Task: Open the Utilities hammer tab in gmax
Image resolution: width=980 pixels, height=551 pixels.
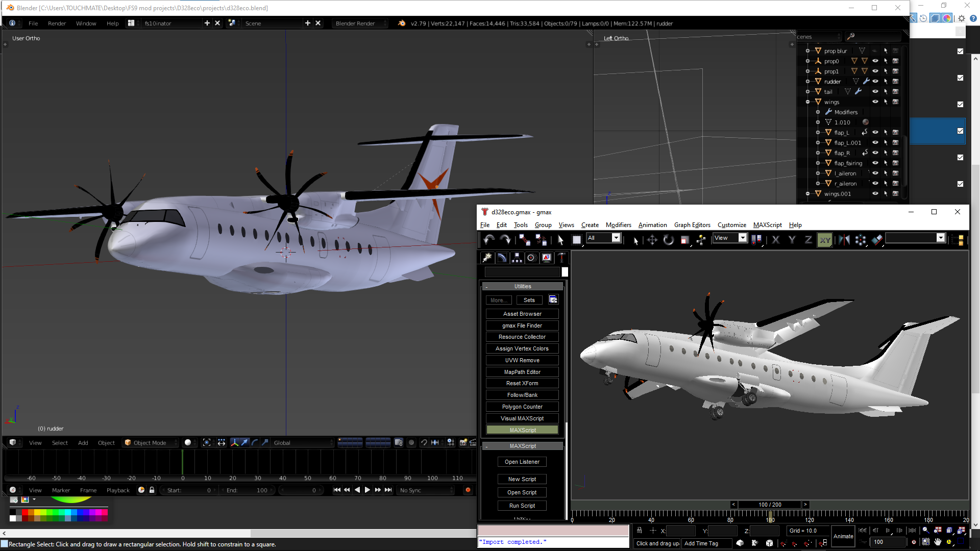Action: click(561, 258)
